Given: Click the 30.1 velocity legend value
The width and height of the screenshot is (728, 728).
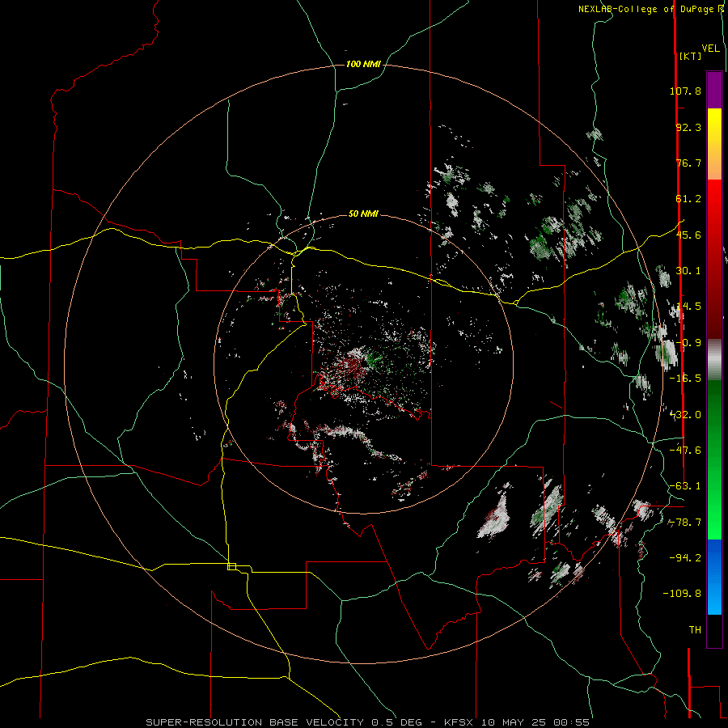Looking at the screenshot, I should 688,271.
